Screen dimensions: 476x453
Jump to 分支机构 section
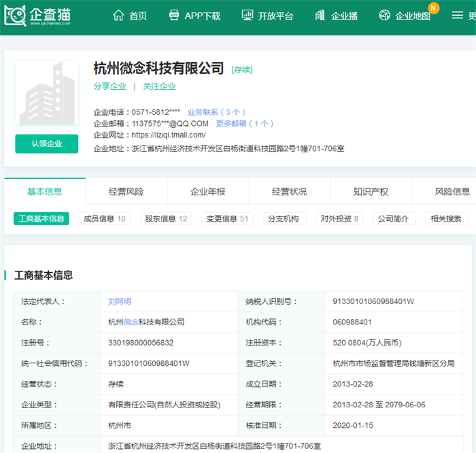pos(284,218)
